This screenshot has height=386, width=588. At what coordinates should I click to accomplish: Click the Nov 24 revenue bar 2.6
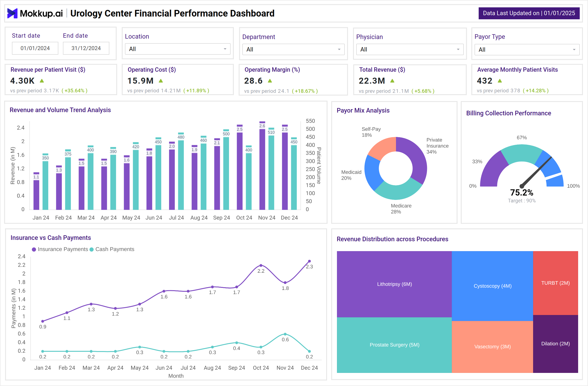[262, 166]
